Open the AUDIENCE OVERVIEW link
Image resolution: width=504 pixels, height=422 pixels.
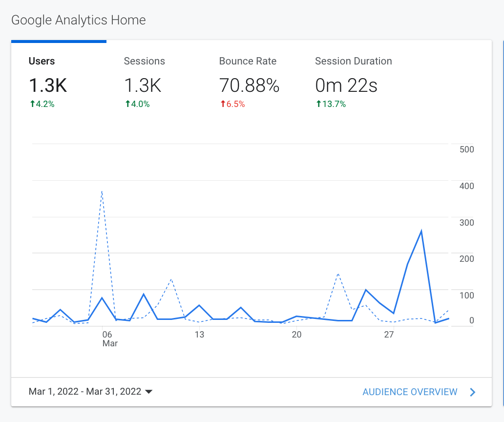pos(410,392)
